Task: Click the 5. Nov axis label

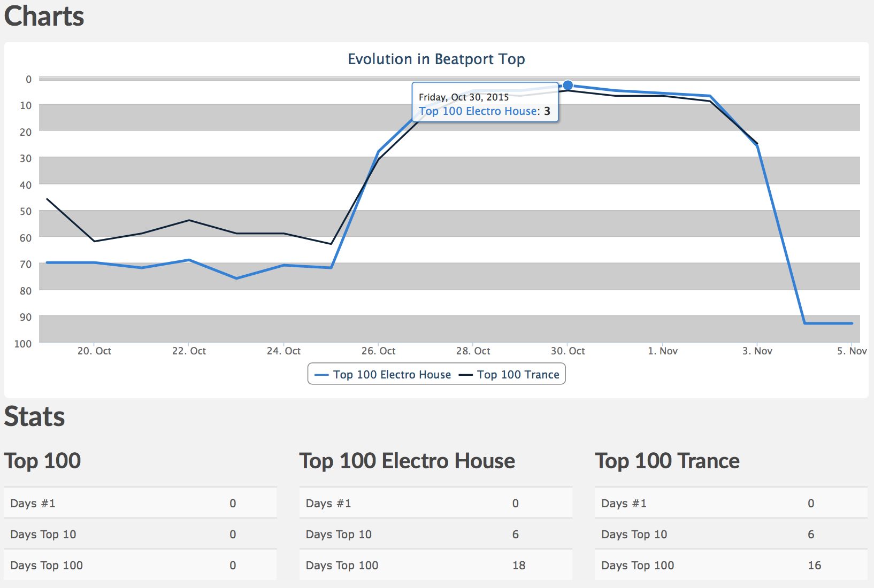Action: point(852,351)
